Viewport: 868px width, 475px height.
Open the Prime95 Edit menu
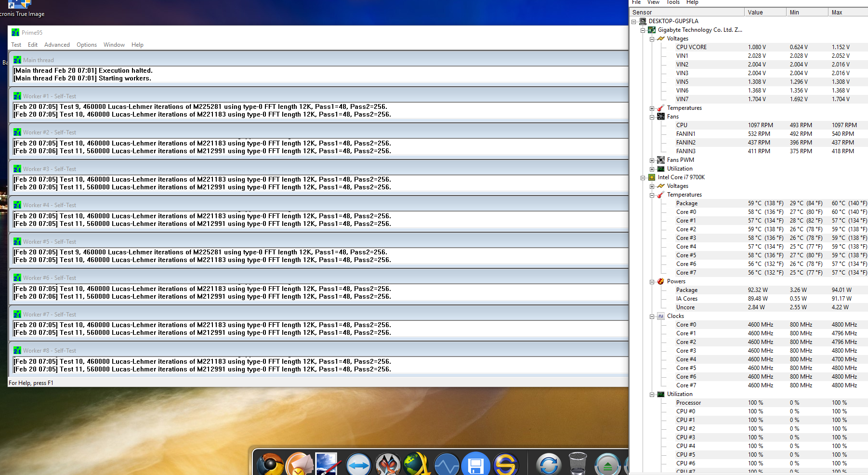(x=33, y=45)
